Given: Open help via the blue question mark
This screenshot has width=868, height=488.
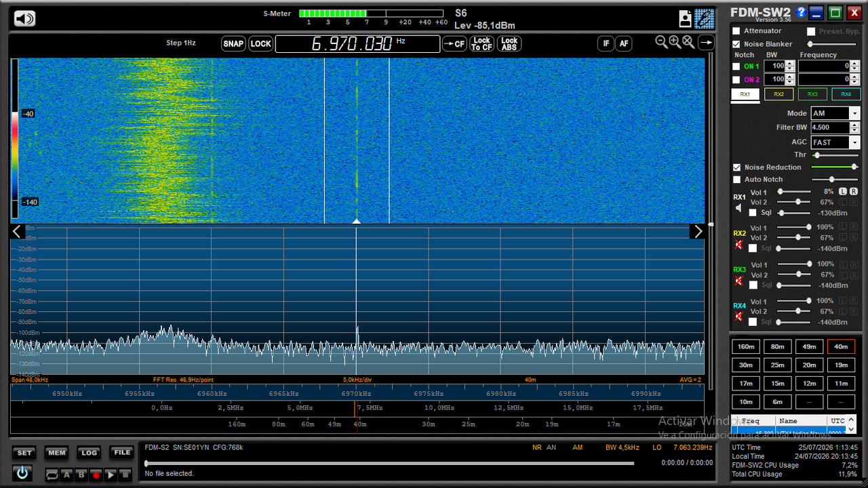Looking at the screenshot, I should (801, 12).
